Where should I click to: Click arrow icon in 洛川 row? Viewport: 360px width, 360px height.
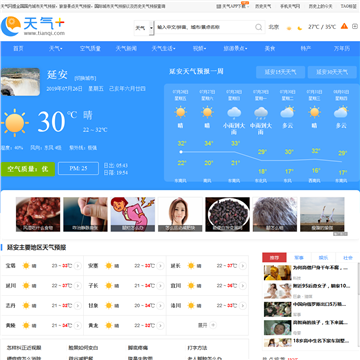coord(243,306)
